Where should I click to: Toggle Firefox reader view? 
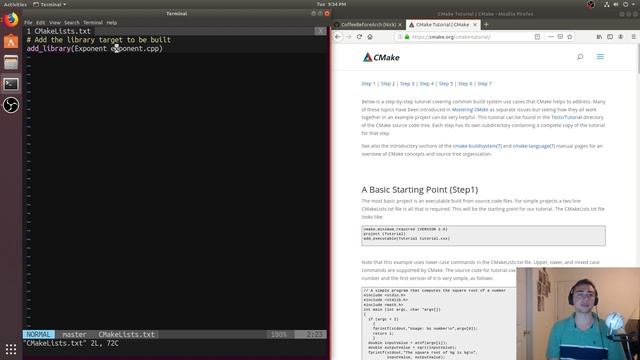[538, 37]
